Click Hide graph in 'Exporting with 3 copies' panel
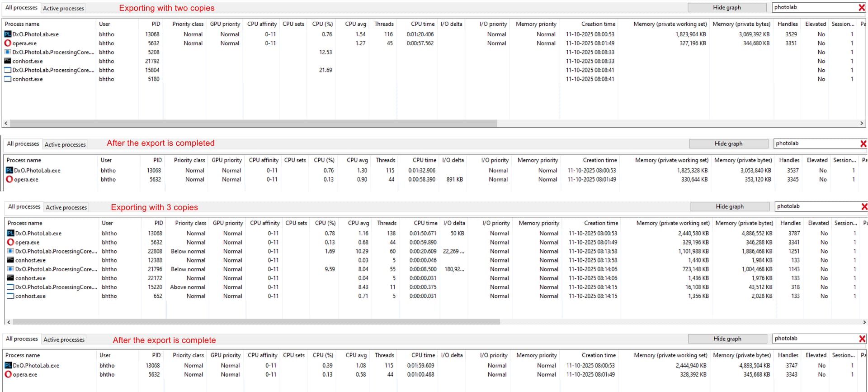Viewport: 868px width, 392px height. coord(729,206)
